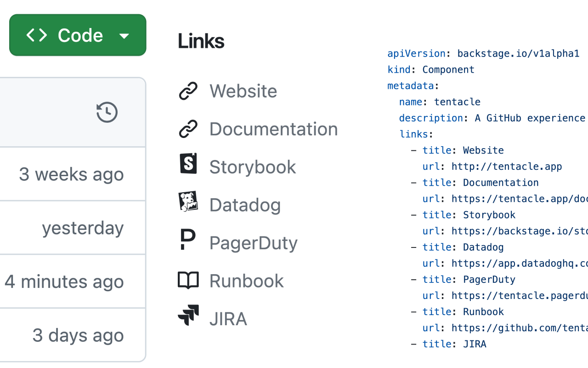Open the Website link
588x368 pixels.
[243, 91]
